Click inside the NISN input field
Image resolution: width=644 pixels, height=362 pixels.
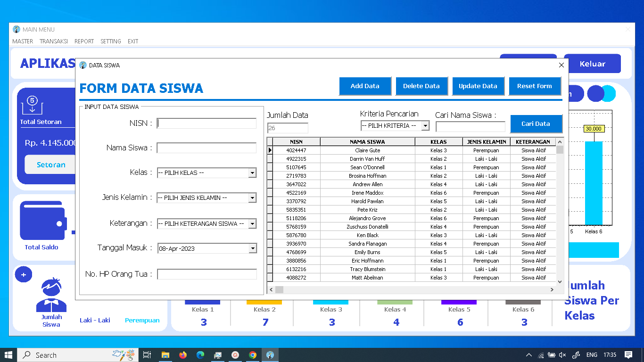coord(206,123)
